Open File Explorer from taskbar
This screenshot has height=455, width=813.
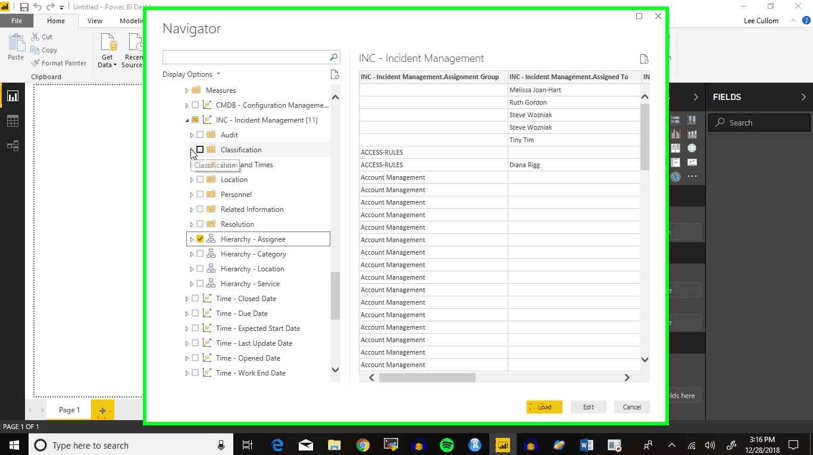coord(334,445)
